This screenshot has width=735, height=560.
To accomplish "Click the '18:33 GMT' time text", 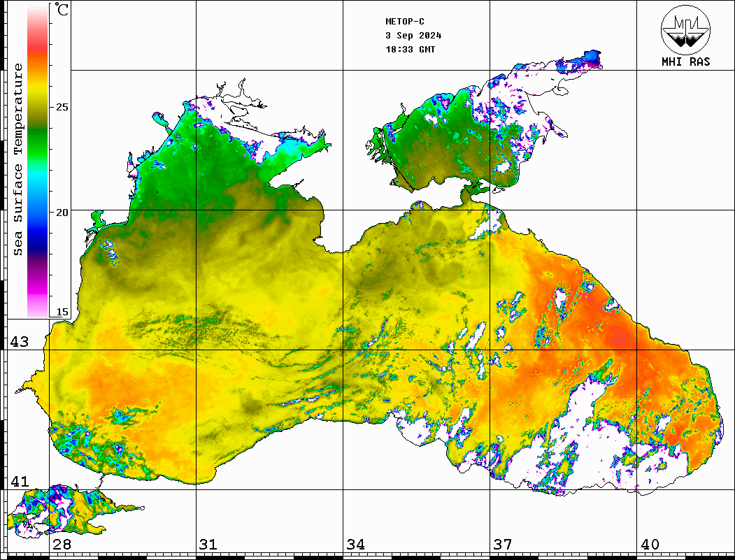I will (411, 49).
